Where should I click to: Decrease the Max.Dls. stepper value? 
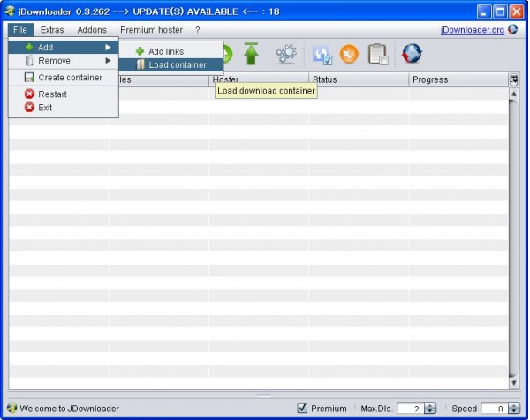point(430,410)
